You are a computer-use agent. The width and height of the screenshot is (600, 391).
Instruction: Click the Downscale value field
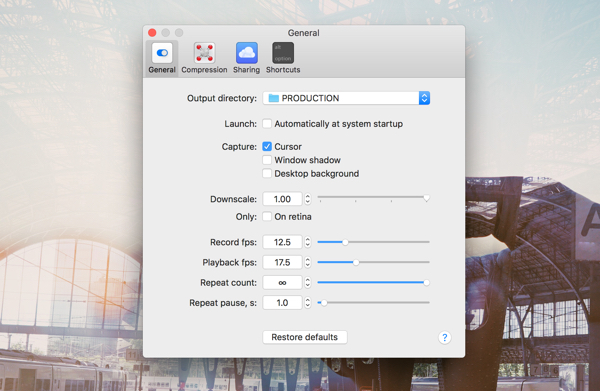[282, 199]
